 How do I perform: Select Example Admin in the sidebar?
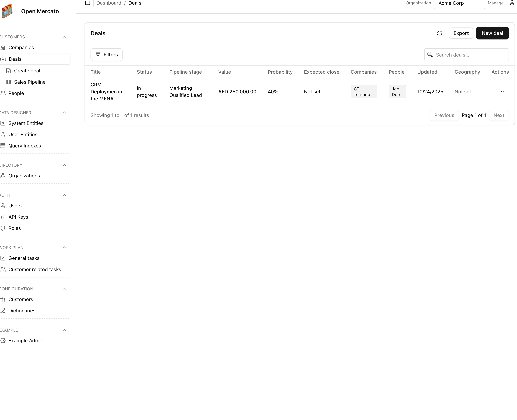pyautogui.click(x=26, y=340)
